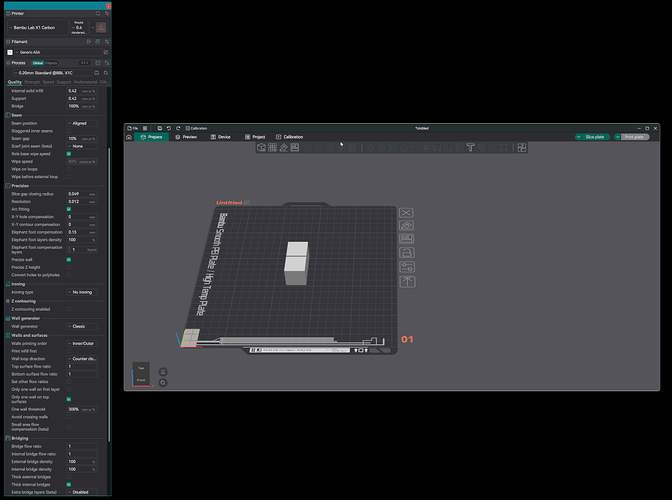This screenshot has width=672, height=500.
Task: Open the Speed settings tab
Action: coord(48,82)
